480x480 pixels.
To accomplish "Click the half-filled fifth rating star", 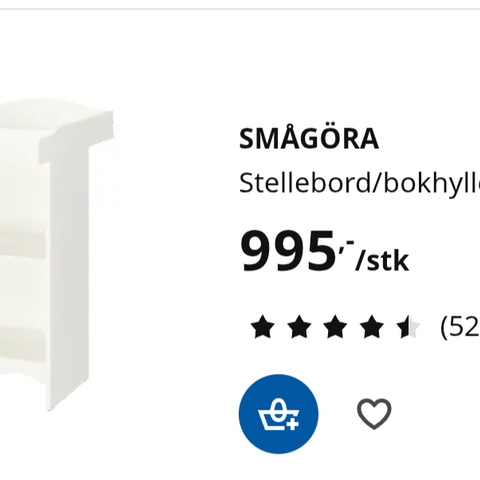I will (x=408, y=327).
